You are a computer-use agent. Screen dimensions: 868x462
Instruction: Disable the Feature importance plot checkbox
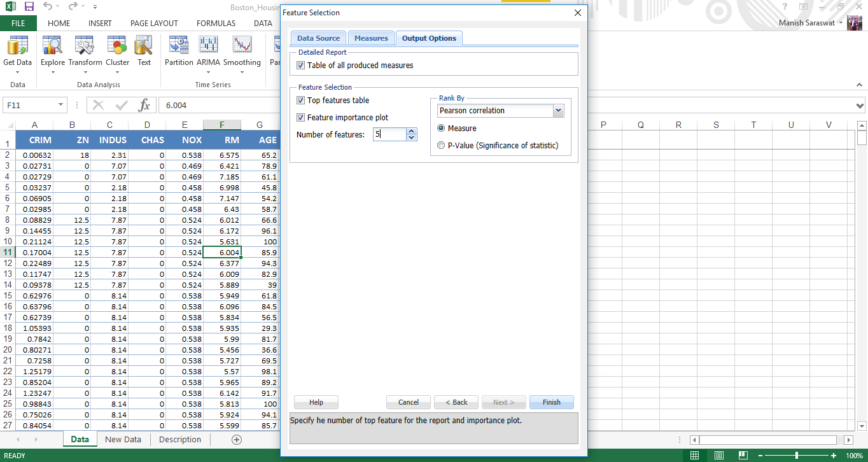click(301, 118)
